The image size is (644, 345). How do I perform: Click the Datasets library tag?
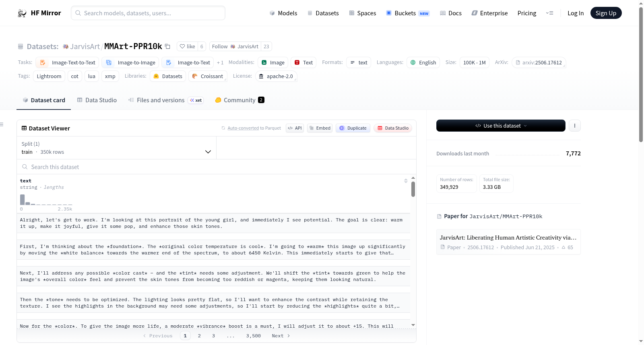point(168,76)
